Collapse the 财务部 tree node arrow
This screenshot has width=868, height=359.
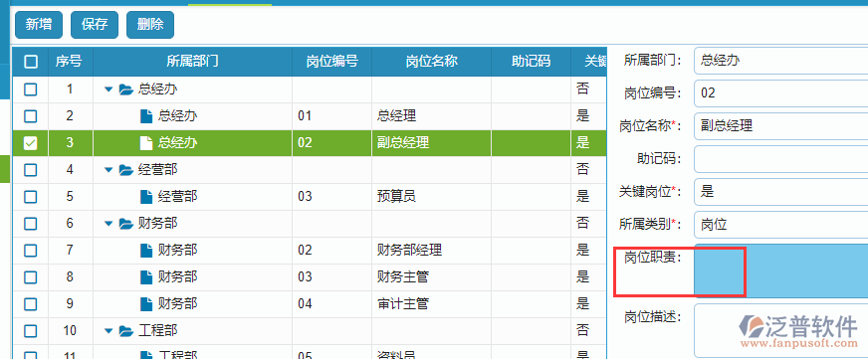coord(108,224)
